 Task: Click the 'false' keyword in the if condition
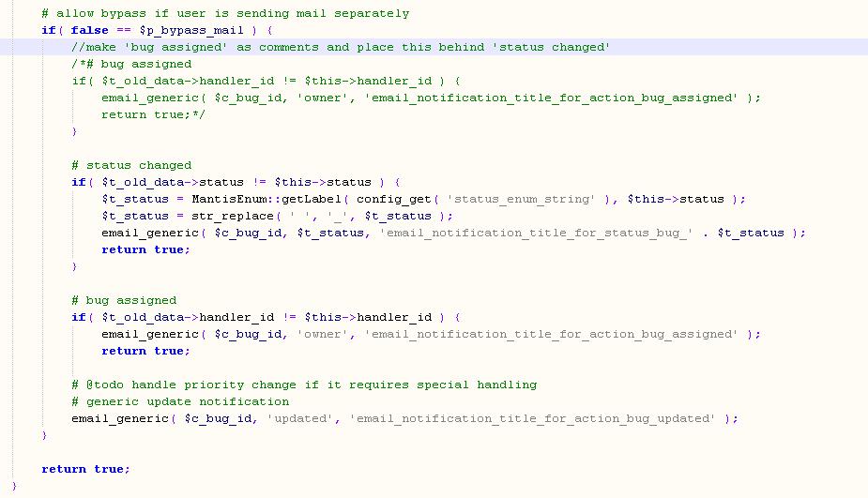(90, 30)
